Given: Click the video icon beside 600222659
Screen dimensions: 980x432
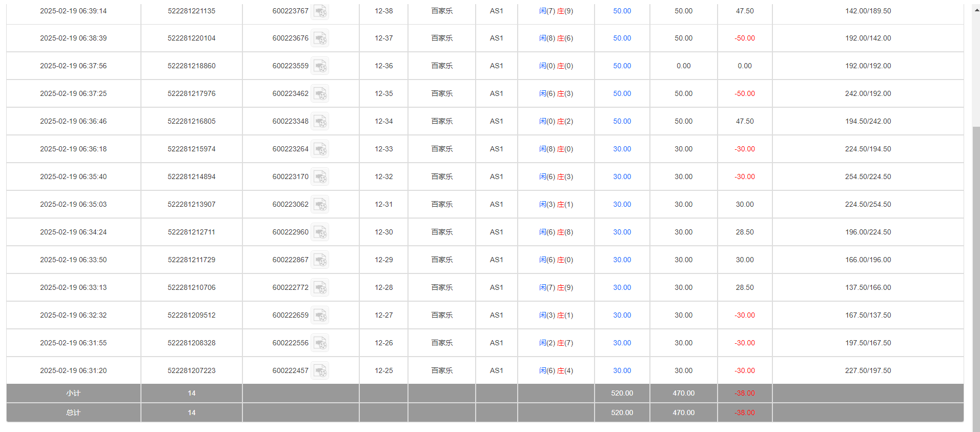Looking at the screenshot, I should click(x=320, y=316).
